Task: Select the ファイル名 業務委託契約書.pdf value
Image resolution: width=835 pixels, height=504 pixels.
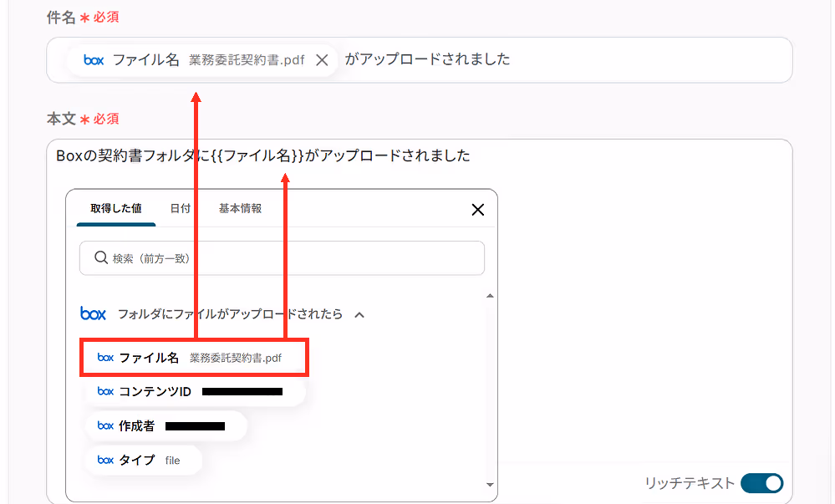Action: point(195,358)
